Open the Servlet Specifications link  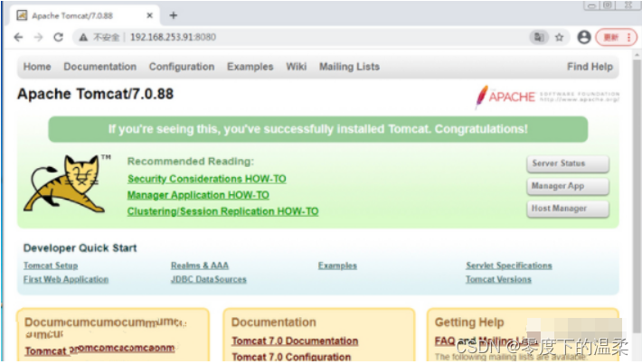(x=509, y=266)
